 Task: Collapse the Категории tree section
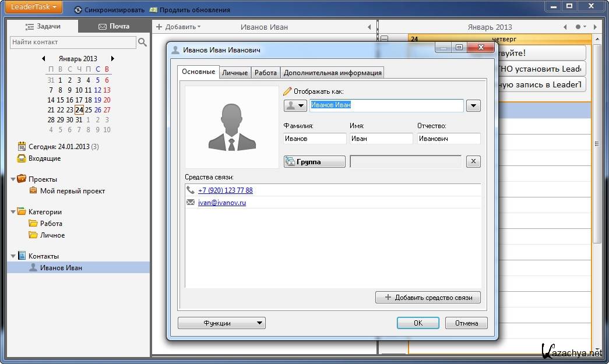13,212
